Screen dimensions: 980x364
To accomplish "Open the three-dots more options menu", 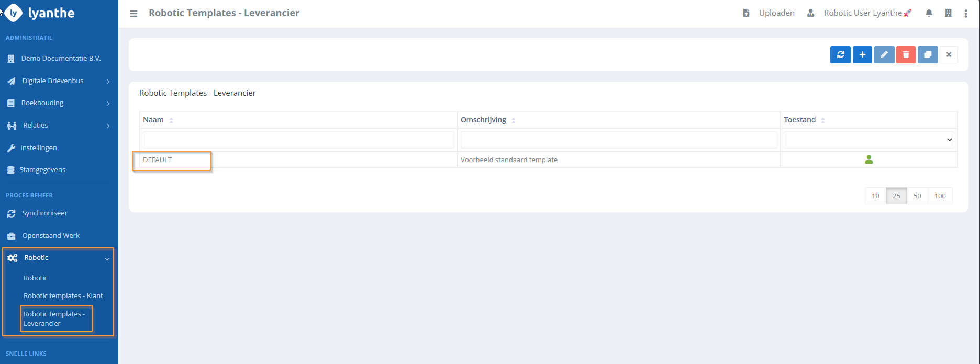I will (x=966, y=14).
